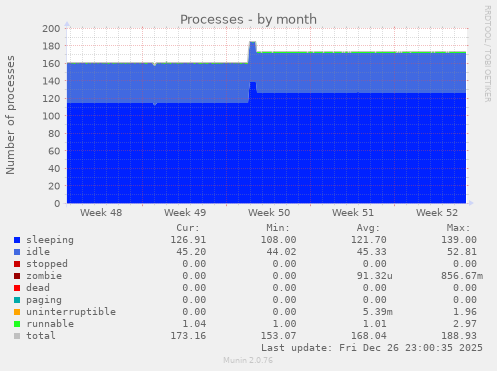Click idle current value 45.20
Viewport: 497px width, 371px height.
coord(191,252)
